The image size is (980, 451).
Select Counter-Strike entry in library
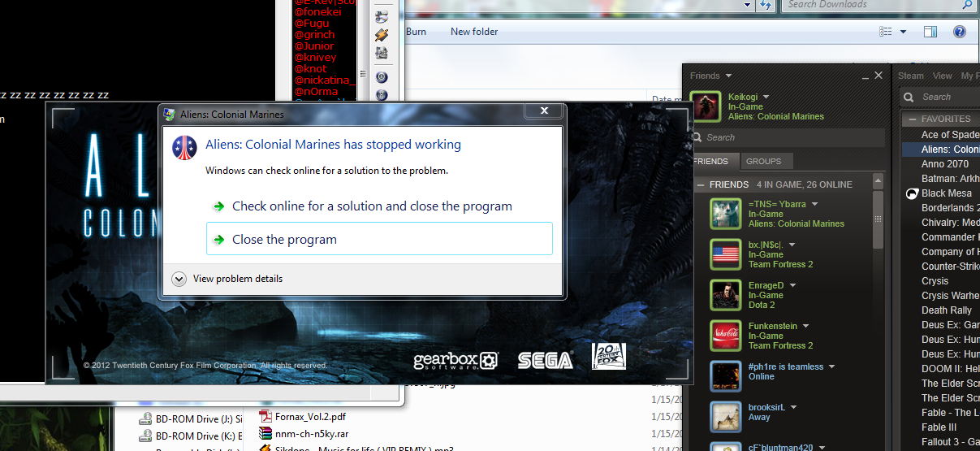point(950,266)
